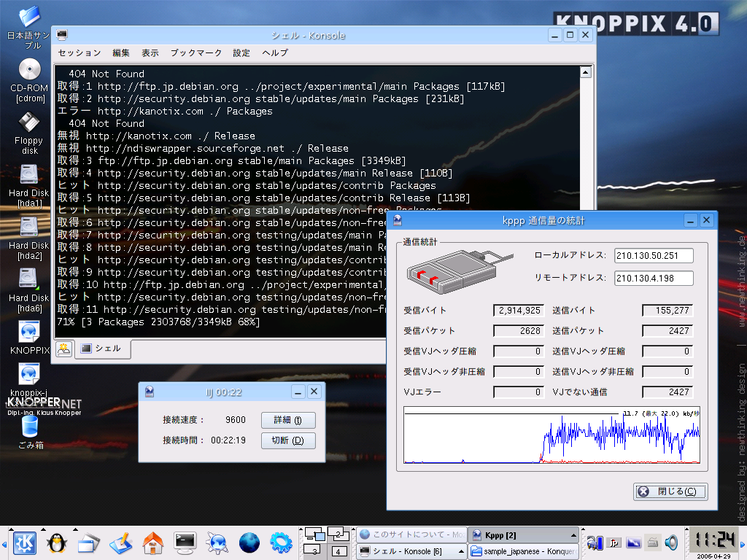Click the リモートアドレス field

654,278
